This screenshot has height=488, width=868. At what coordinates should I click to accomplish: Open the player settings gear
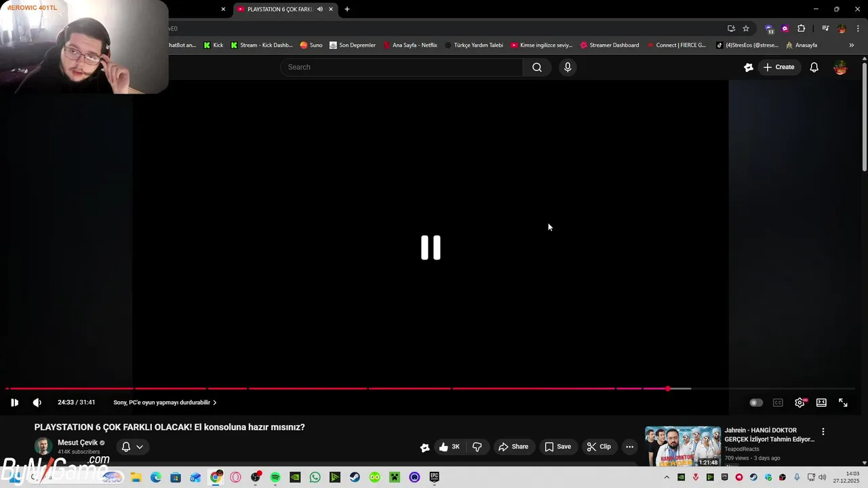[x=800, y=403]
